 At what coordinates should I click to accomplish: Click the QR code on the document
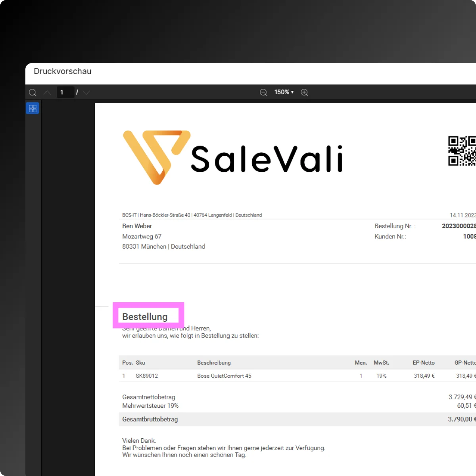pyautogui.click(x=462, y=151)
